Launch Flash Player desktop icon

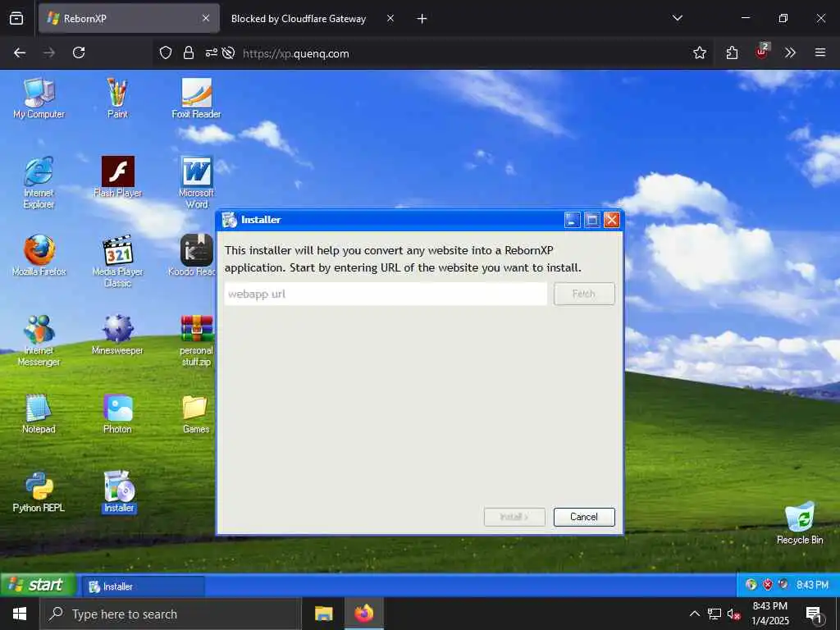pyautogui.click(x=117, y=177)
